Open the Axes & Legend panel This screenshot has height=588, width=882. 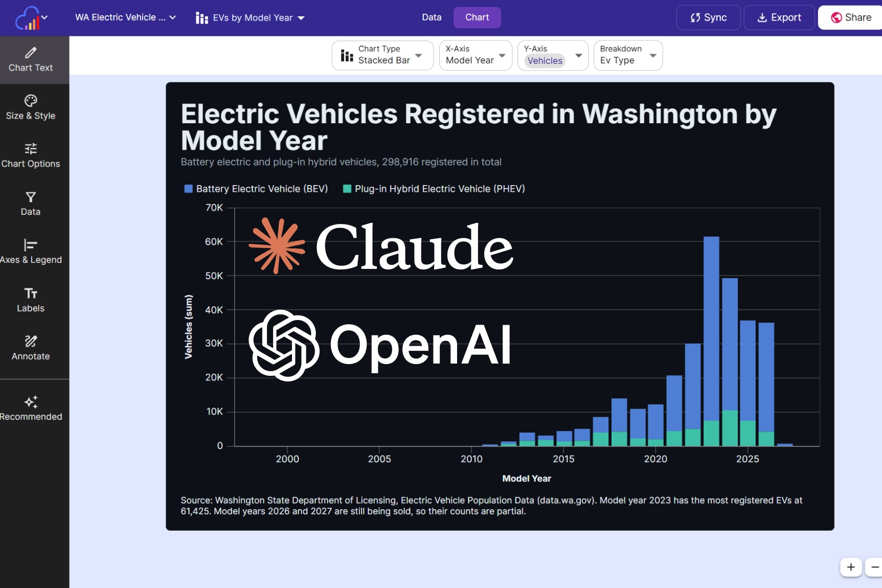31,252
